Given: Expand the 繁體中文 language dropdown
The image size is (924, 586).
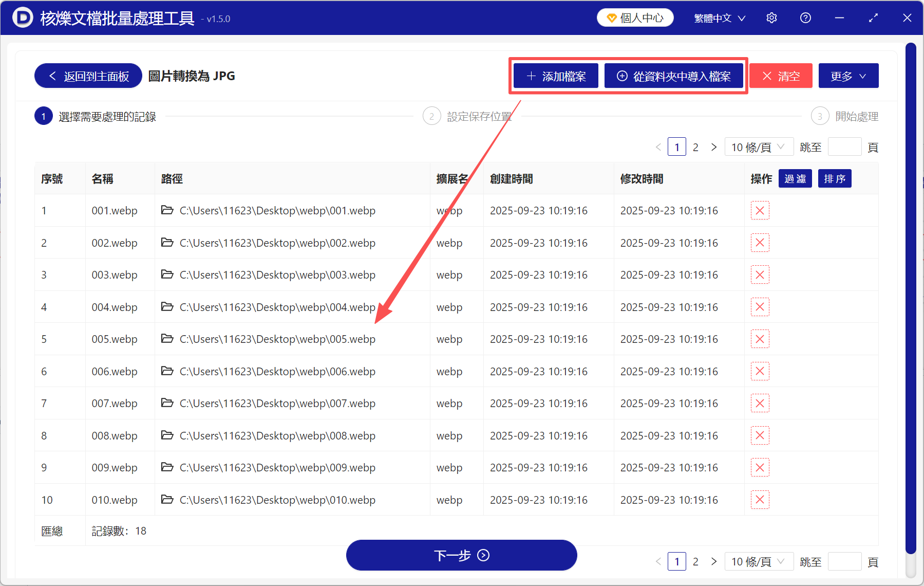Looking at the screenshot, I should (719, 17).
